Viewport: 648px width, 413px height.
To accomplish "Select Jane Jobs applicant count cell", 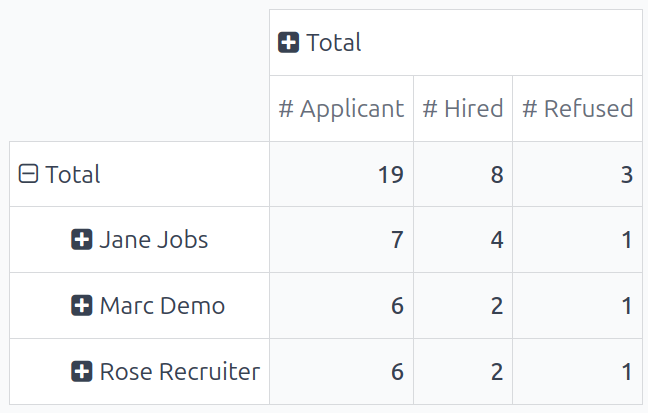I will click(x=341, y=240).
